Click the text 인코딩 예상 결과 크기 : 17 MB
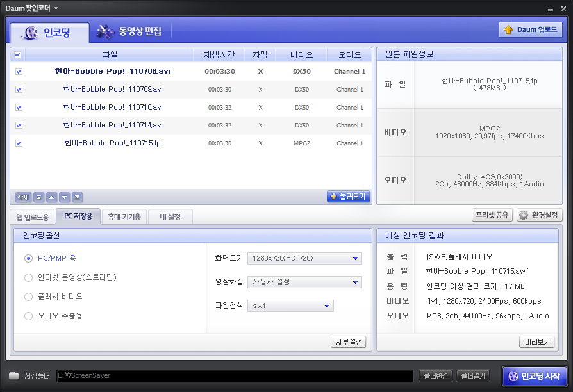Image resolution: width=573 pixels, height=392 pixels. [x=475, y=286]
